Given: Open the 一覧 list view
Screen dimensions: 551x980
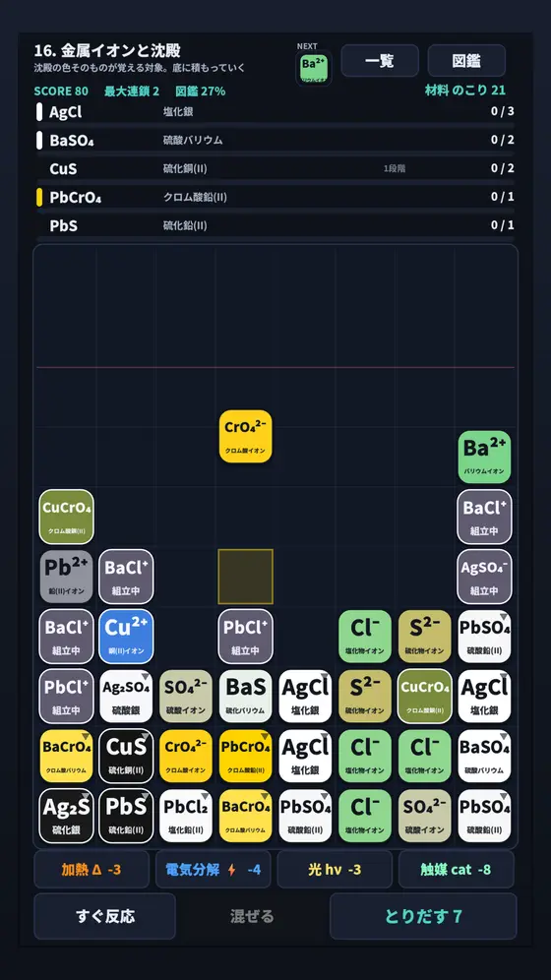Looking at the screenshot, I should pyautogui.click(x=379, y=61).
